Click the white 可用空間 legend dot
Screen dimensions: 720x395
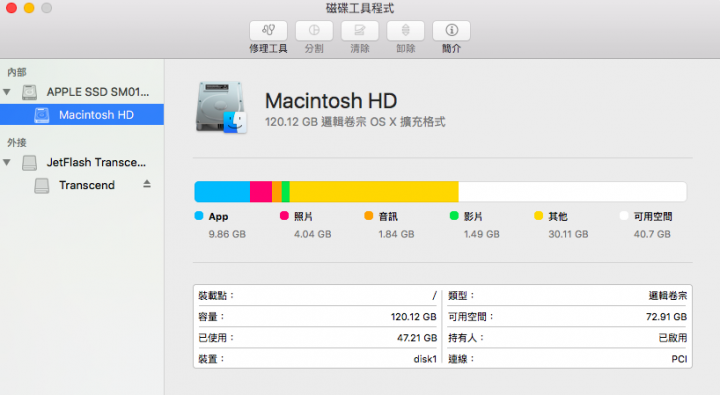tap(624, 216)
